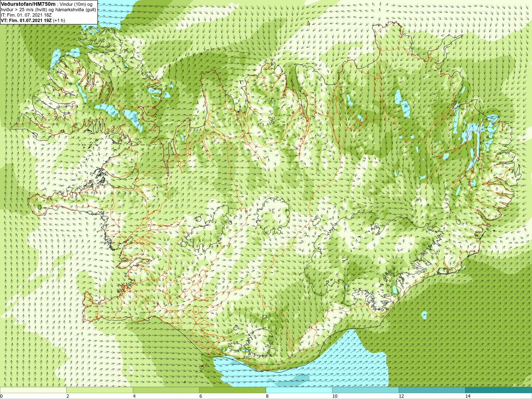Image resolution: width=532 pixels, height=399 pixels.
Task: Click the scale label '14'
Action: pyautogui.click(x=468, y=396)
